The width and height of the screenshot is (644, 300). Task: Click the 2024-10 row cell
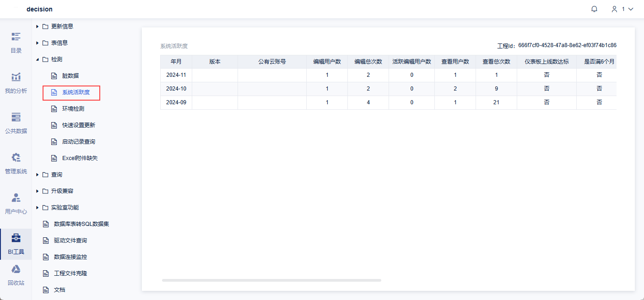coord(176,89)
